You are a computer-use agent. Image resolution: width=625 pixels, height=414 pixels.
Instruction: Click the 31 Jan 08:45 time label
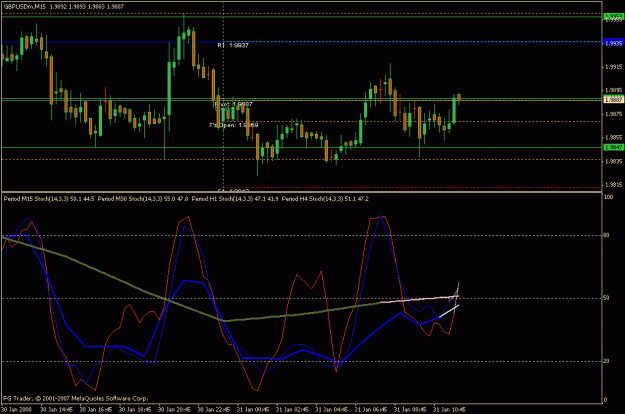click(x=410, y=409)
